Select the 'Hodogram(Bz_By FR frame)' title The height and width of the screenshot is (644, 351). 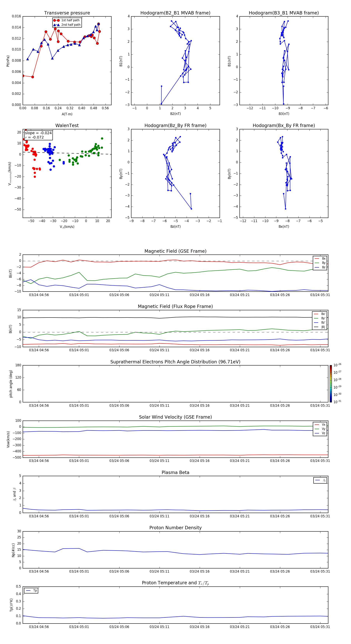coord(175,125)
